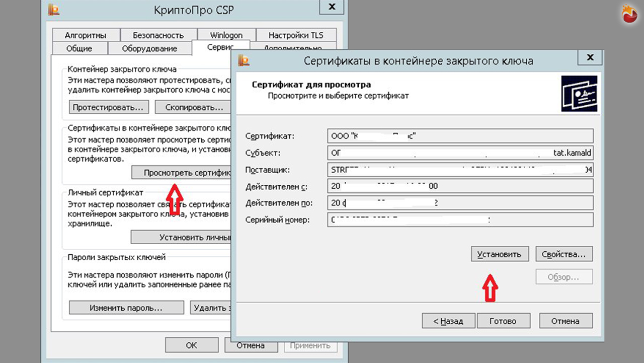
Task: Finish the wizard with Готово
Action: pyautogui.click(x=503, y=321)
